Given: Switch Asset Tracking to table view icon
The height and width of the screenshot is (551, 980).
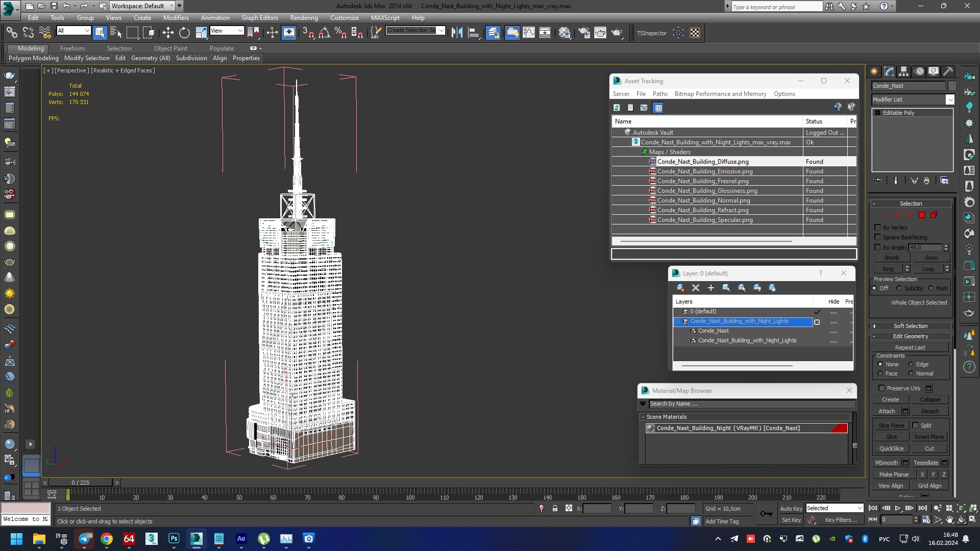Looking at the screenshot, I should tap(658, 108).
